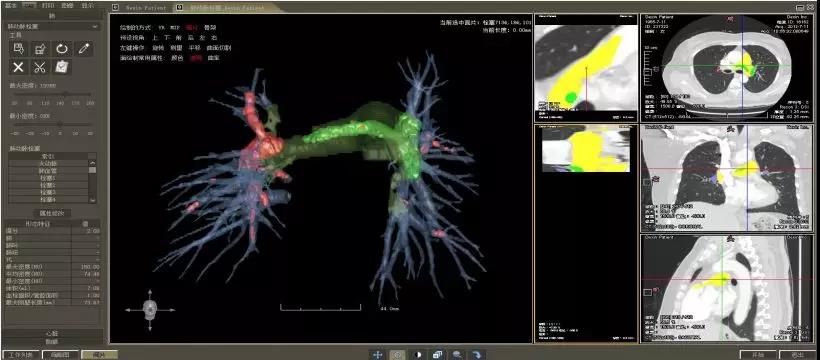Image resolution: width=820 pixels, height=360 pixels.
Task: Switch to the first Patient tab
Action: tap(140, 8)
